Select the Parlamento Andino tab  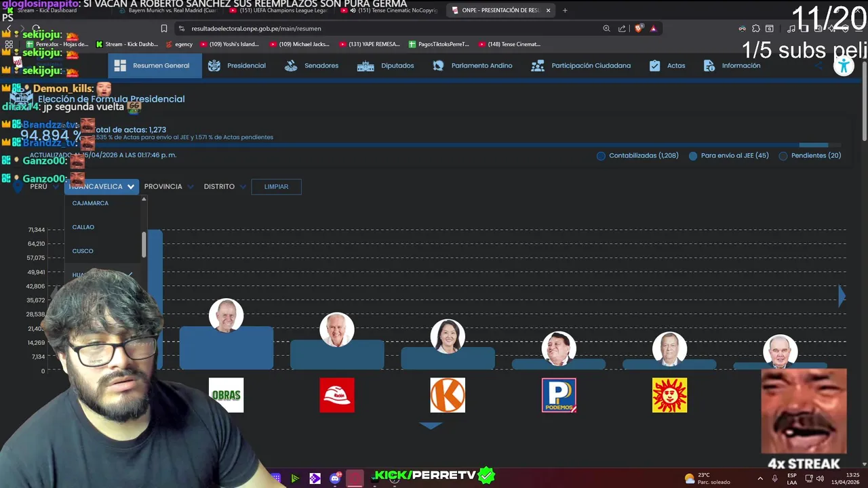[x=473, y=66]
